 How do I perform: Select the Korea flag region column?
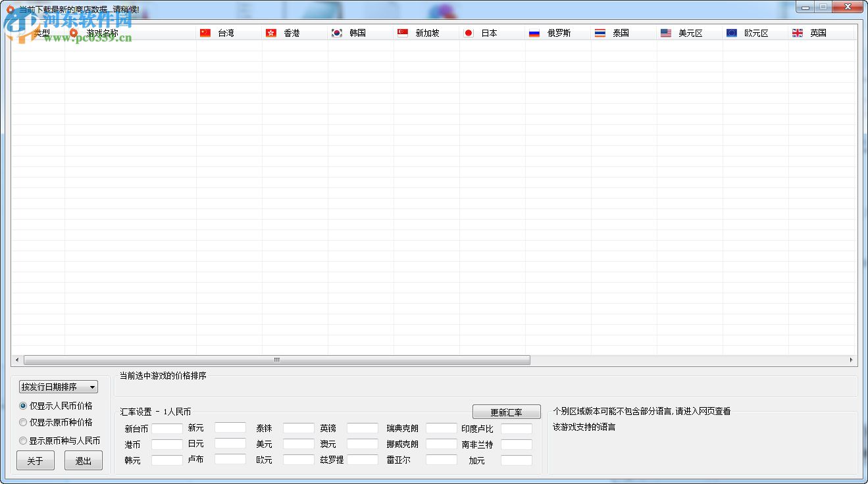click(x=336, y=32)
